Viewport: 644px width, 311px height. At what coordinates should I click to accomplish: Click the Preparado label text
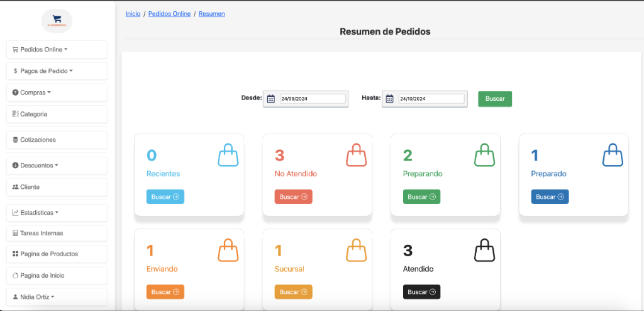coord(548,174)
